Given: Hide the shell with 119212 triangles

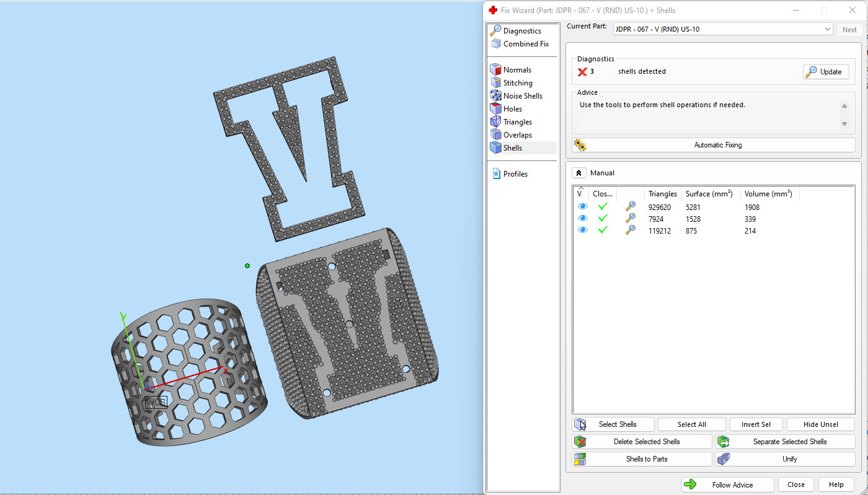Looking at the screenshot, I should [x=582, y=230].
